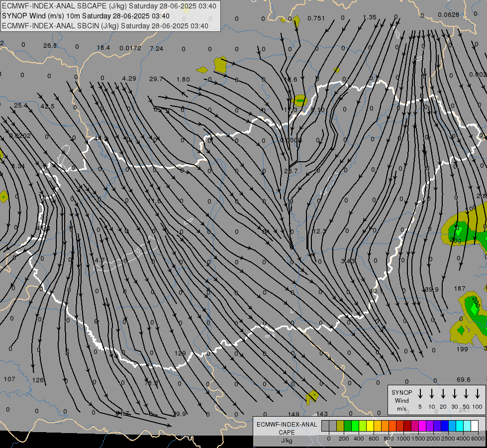Screen dimensions: 487x448
Task: Click the J/kg unit label in legend
Action: (x=287, y=441)
